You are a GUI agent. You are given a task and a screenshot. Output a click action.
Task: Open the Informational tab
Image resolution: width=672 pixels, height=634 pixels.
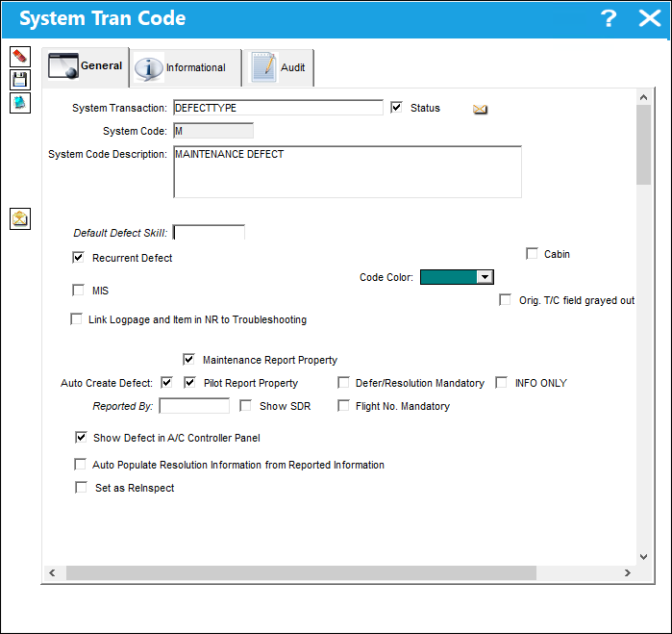pos(186,67)
